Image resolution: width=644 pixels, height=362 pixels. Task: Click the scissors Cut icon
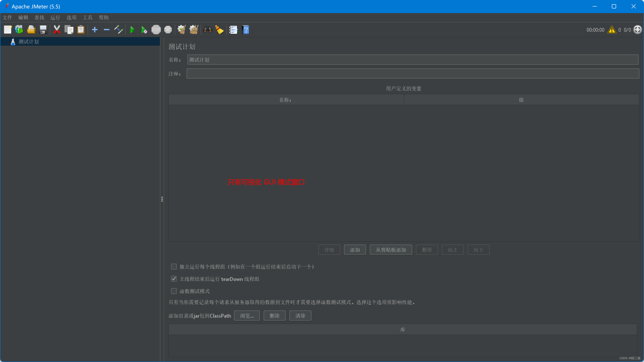[x=57, y=30]
